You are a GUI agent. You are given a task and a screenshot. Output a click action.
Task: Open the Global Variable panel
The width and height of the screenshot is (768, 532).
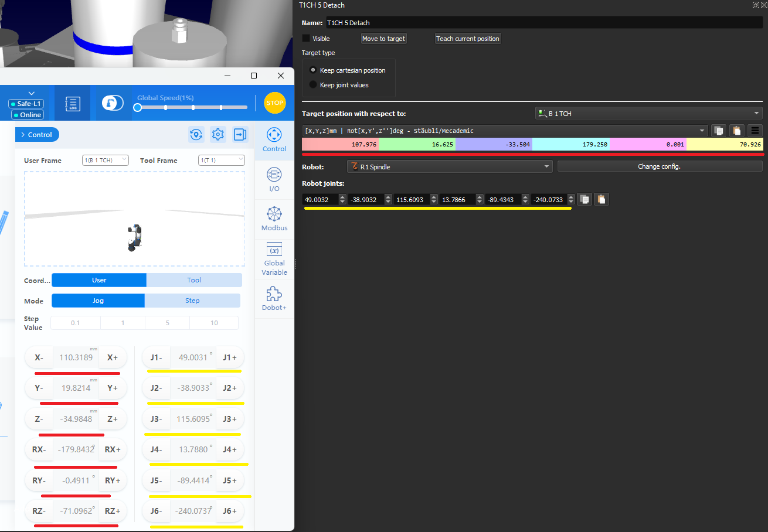point(274,258)
